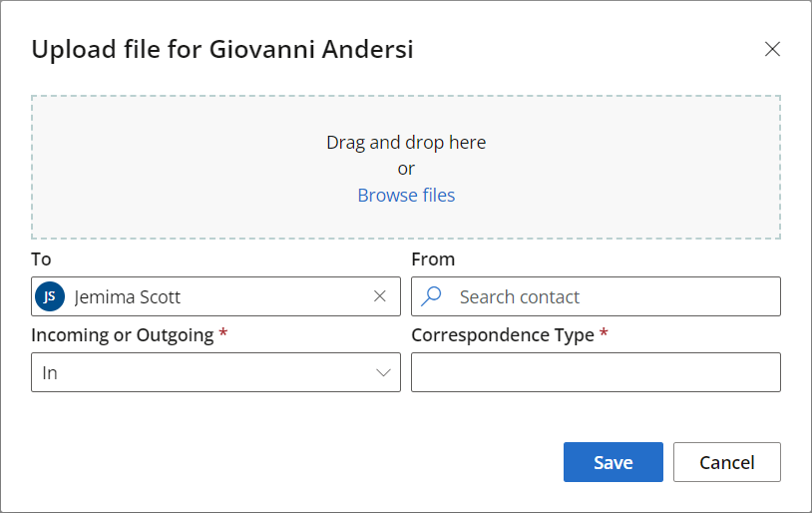
Task: Click the Correspondence Type input field
Action: click(x=597, y=372)
